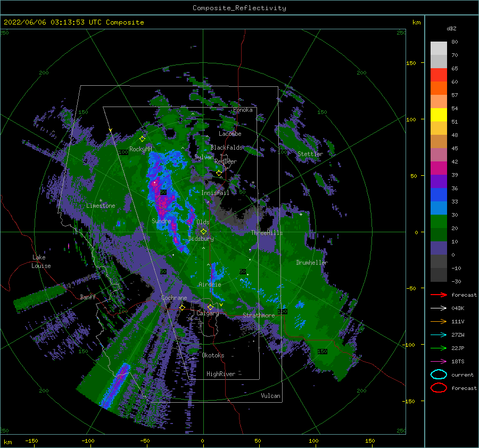This screenshot has width=479, height=448.
Task: Click the Limestone label on the map
Action: point(101,206)
